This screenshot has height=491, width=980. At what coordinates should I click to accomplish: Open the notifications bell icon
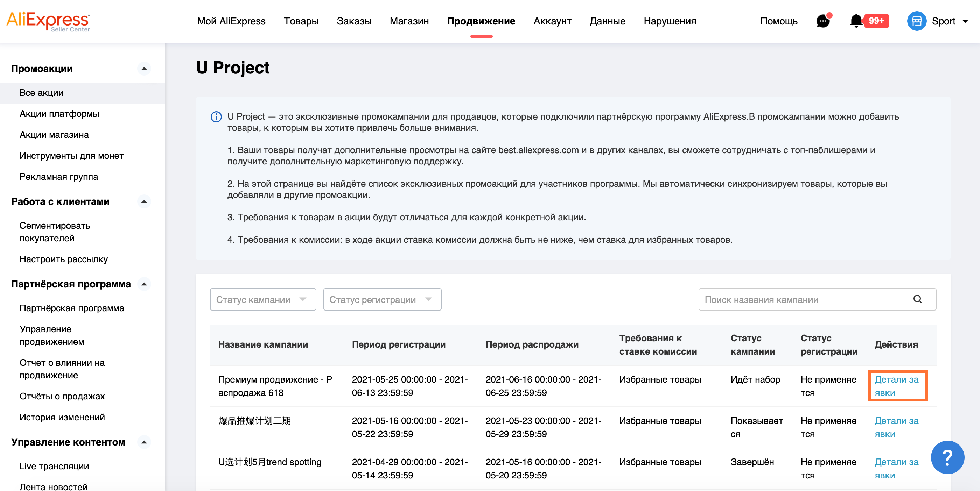(856, 21)
